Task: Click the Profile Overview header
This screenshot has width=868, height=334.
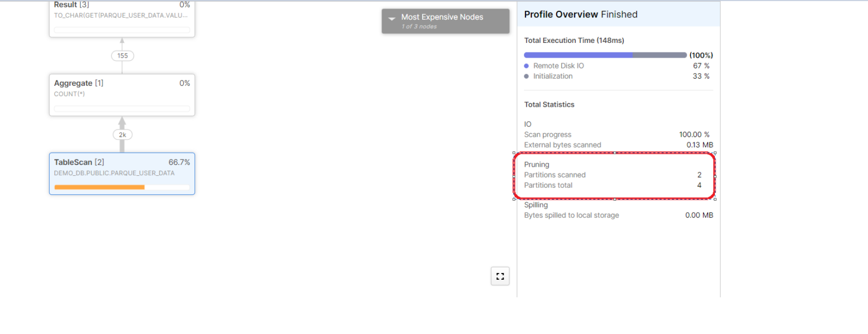Action: [x=562, y=14]
